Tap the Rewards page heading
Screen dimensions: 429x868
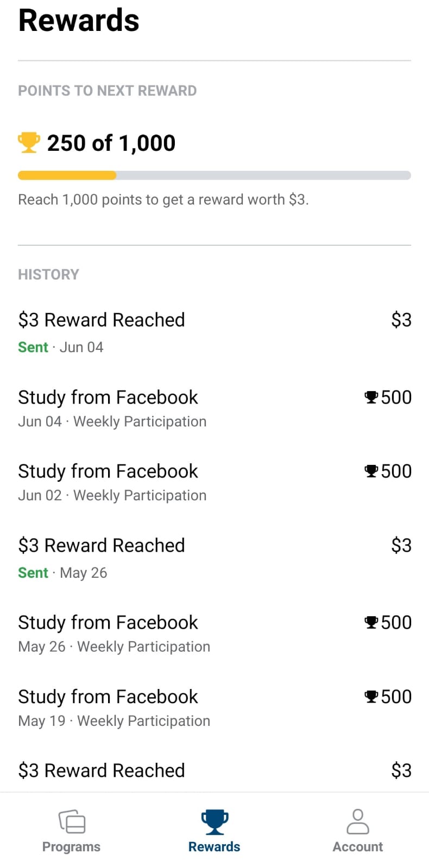(x=79, y=21)
